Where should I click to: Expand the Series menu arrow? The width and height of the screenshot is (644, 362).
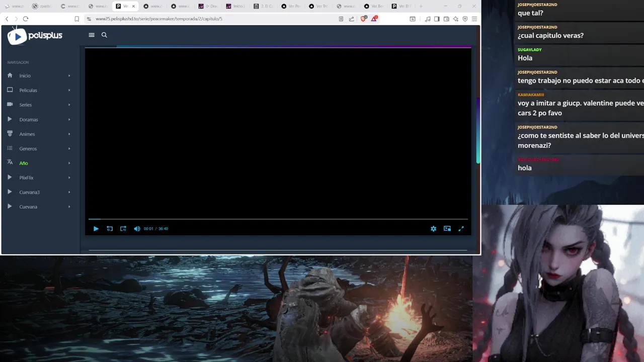pos(69,105)
